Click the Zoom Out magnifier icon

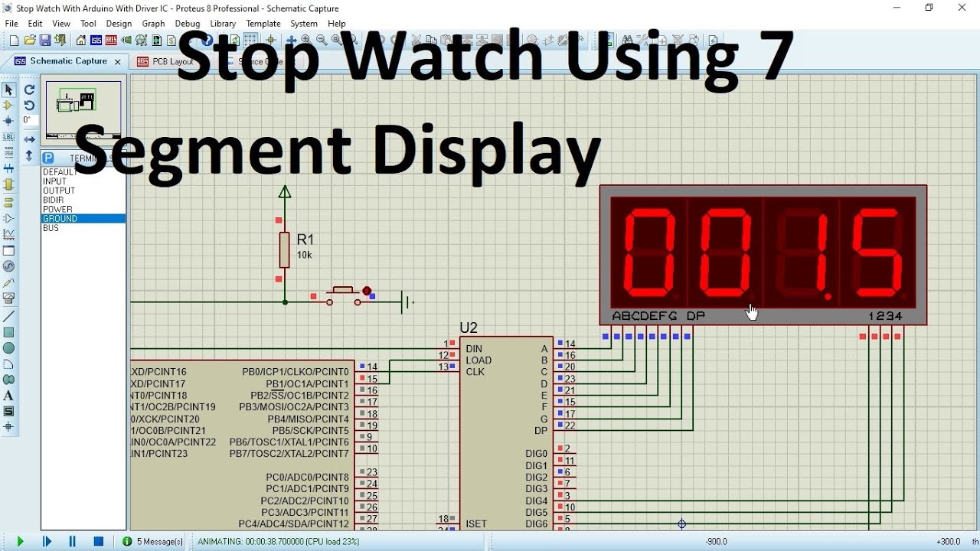[x=322, y=41]
